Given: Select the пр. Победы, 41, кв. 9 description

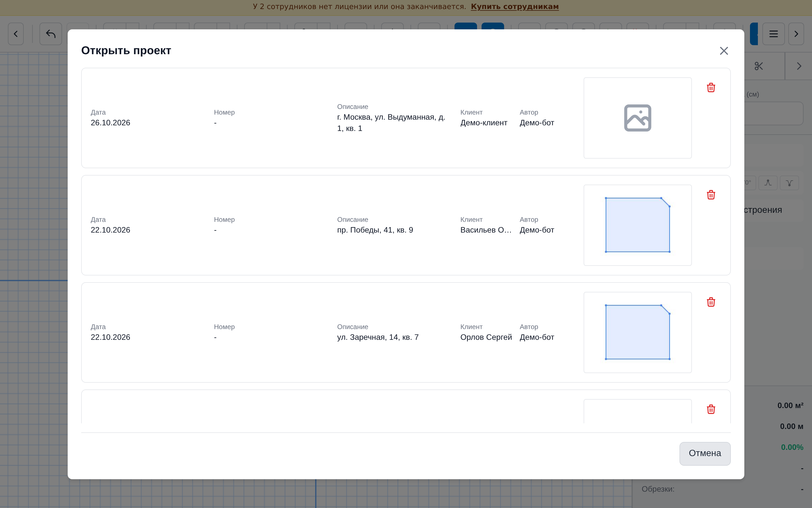Looking at the screenshot, I should (x=375, y=230).
